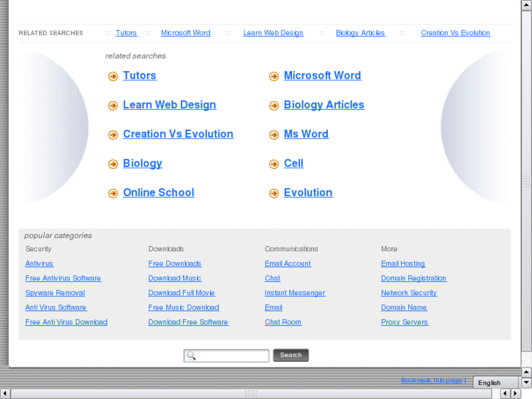Viewport: 532px width, 399px height.
Task: Click the orange arrow icon beside Ms Word
Action: pos(274,135)
